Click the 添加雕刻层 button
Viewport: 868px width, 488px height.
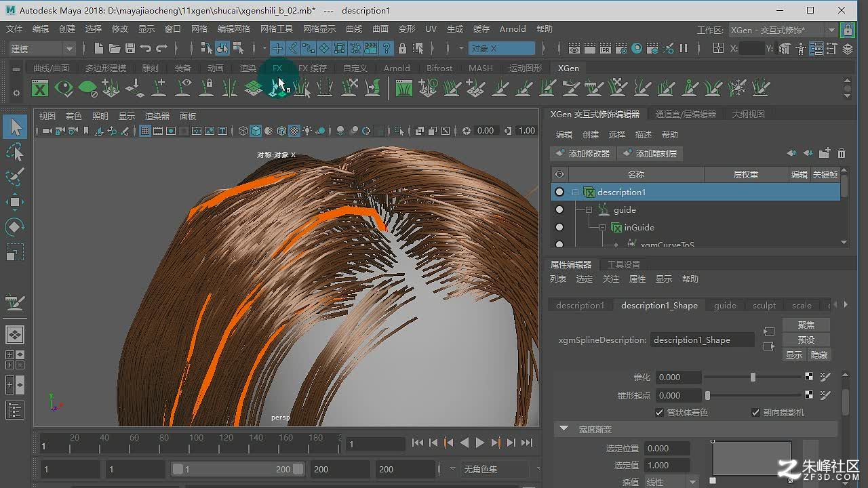(x=650, y=154)
